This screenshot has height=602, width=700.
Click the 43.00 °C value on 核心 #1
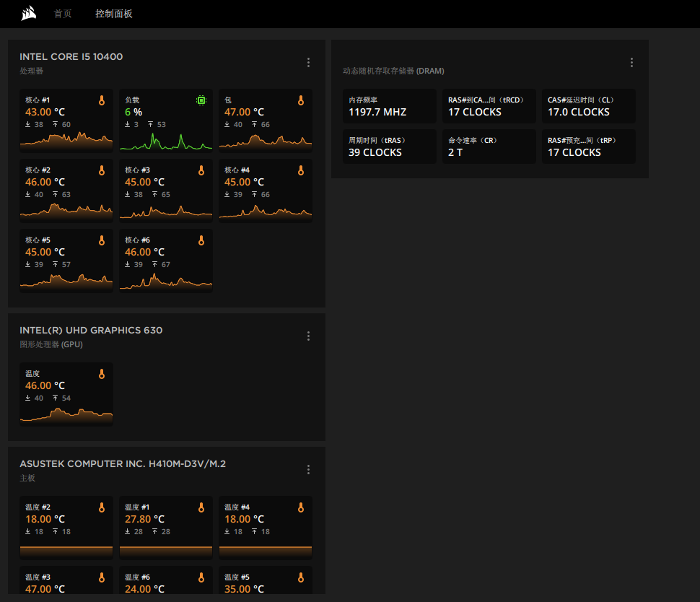tap(45, 112)
